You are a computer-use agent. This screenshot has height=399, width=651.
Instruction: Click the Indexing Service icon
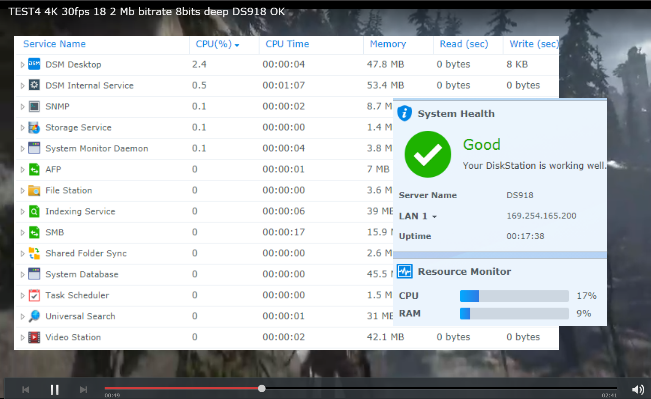pyautogui.click(x=34, y=211)
